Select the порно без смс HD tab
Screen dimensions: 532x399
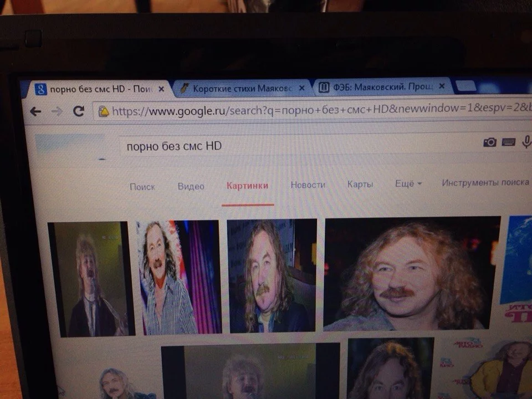[99, 89]
